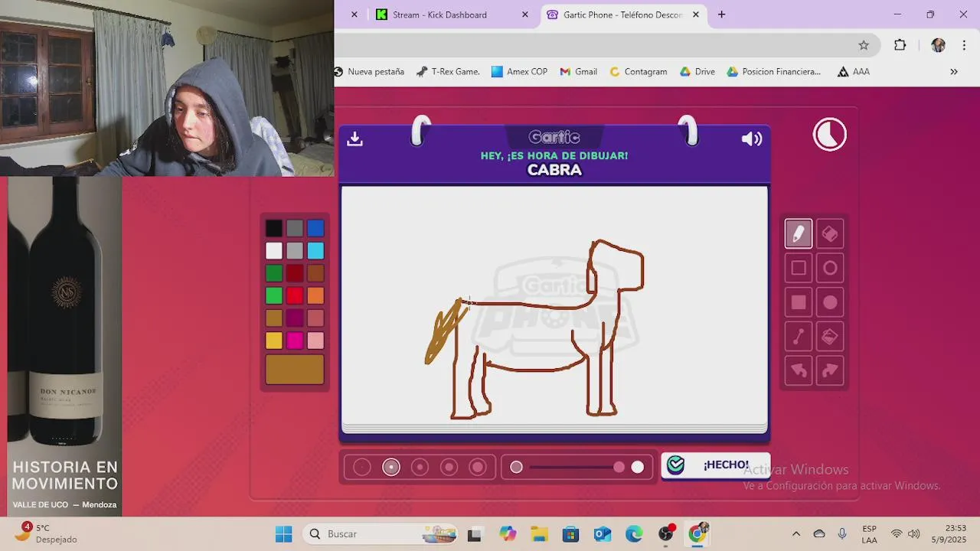Select the largest brush size
Screen dimensions: 980x551
tap(478, 467)
